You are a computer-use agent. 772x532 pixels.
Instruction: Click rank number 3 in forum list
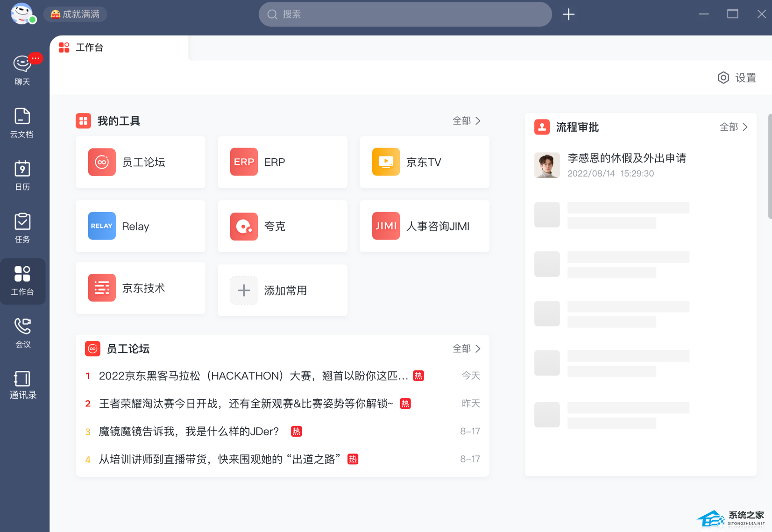tap(88, 432)
